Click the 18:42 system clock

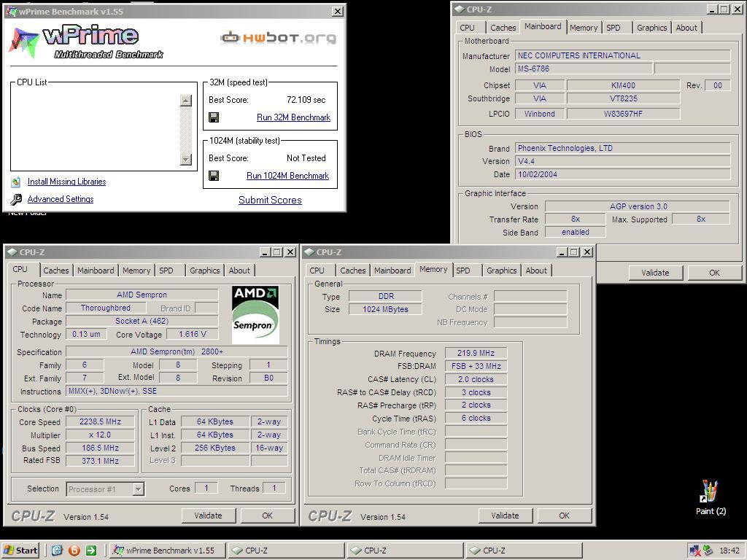tap(729, 551)
